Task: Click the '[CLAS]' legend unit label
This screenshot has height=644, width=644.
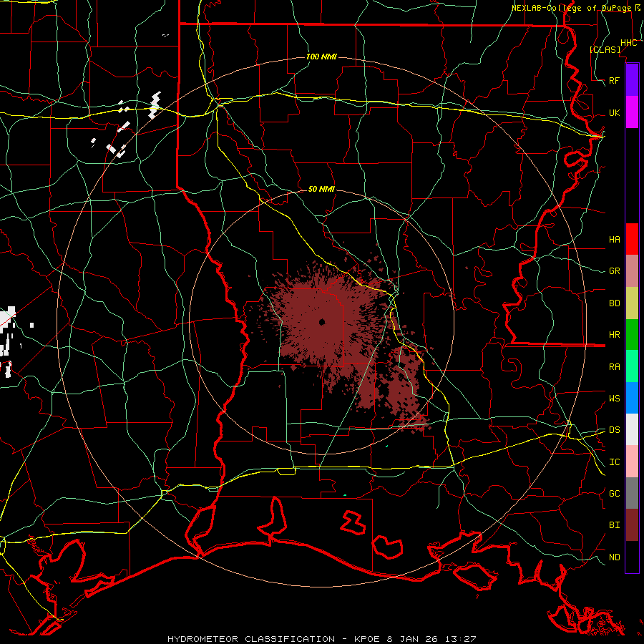Action: point(605,49)
